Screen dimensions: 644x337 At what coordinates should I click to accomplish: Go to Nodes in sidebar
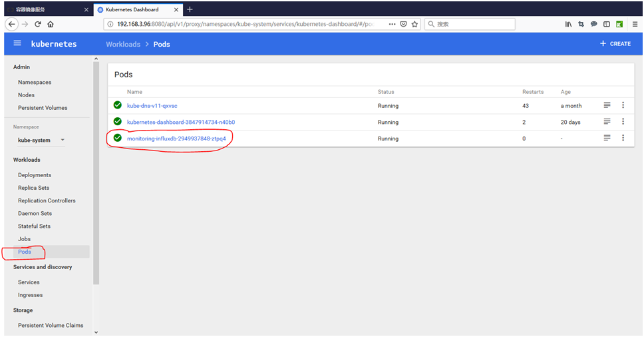coord(27,95)
